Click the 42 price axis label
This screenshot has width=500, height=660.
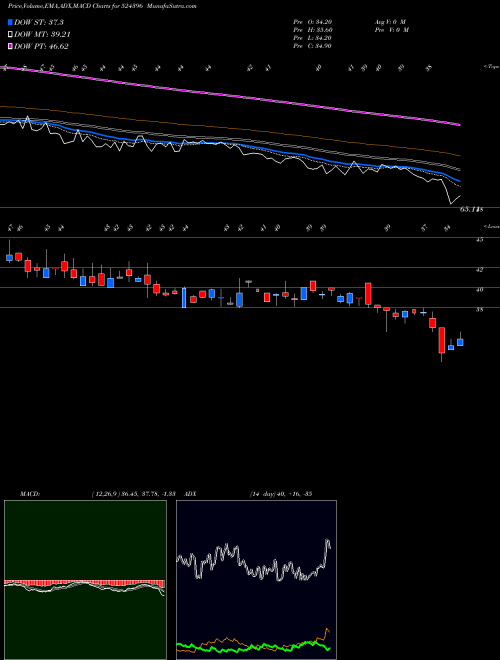(x=479, y=270)
